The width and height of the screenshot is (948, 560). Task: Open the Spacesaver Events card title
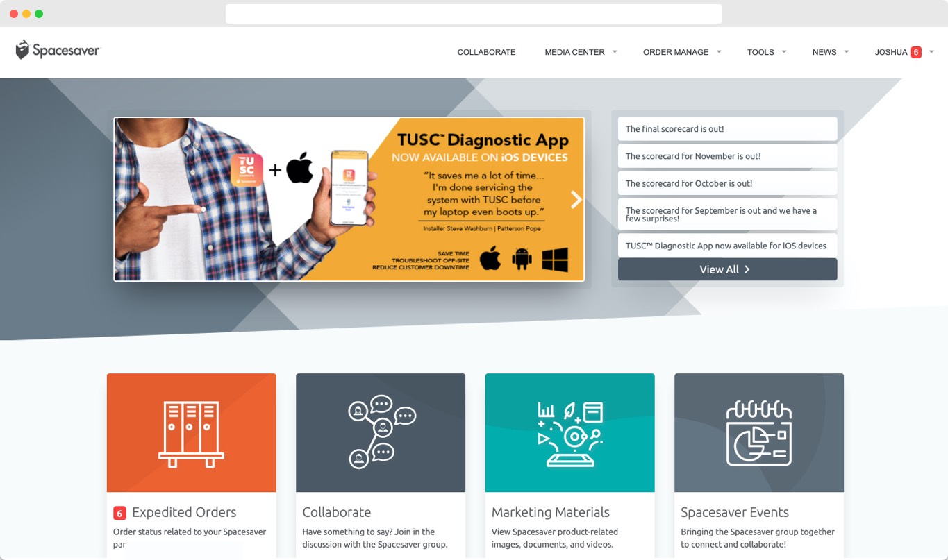[x=735, y=512]
